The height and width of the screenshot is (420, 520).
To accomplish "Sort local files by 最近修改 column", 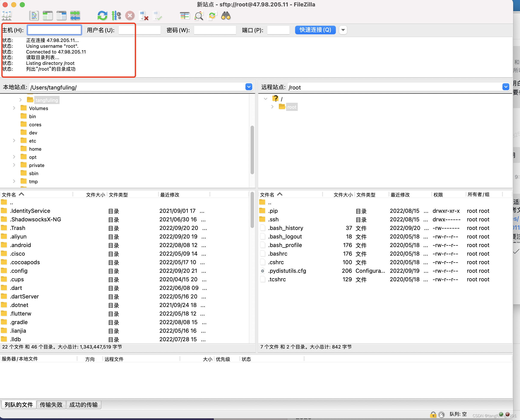I will (184, 195).
